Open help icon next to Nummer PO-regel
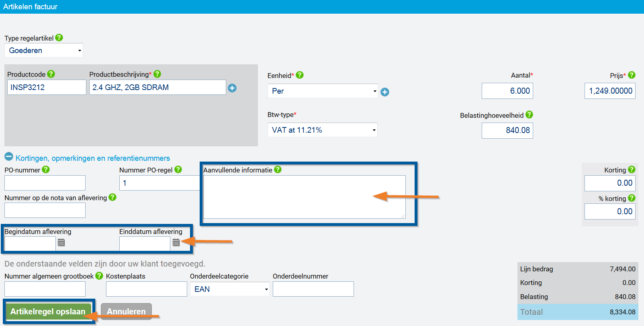 point(178,170)
